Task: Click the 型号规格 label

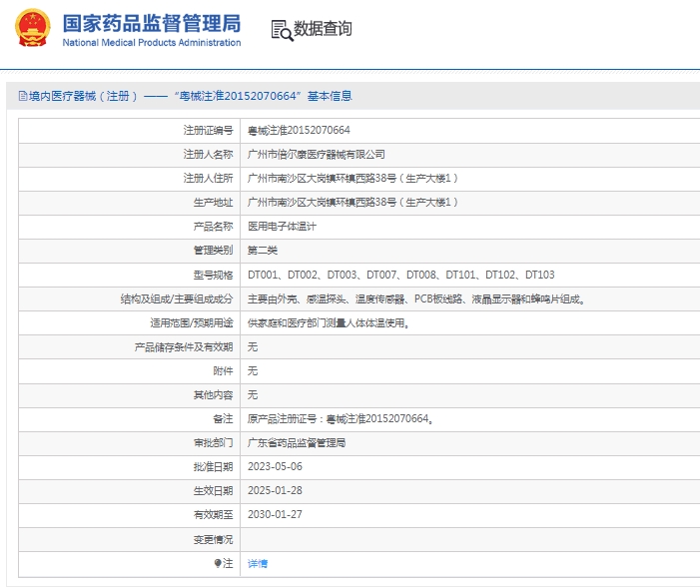Action: pos(213,275)
